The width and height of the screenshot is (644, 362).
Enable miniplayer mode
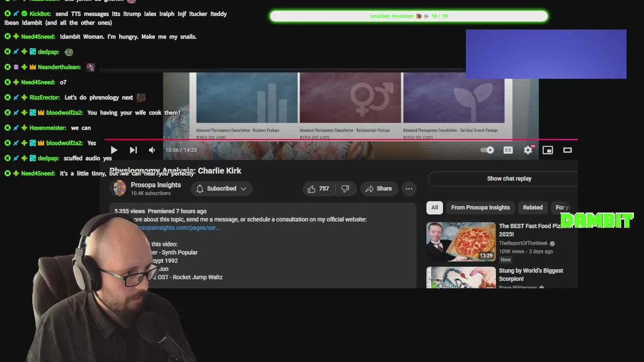coord(547,150)
